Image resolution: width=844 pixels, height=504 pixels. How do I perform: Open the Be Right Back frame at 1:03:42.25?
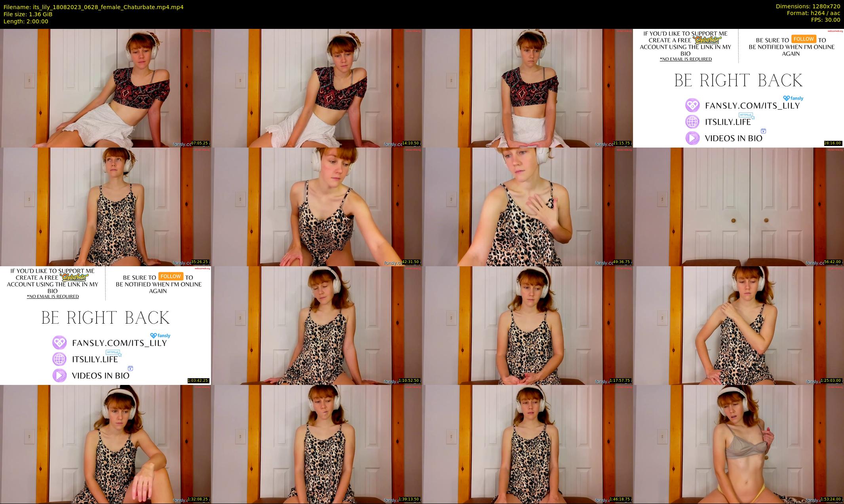pos(105,325)
